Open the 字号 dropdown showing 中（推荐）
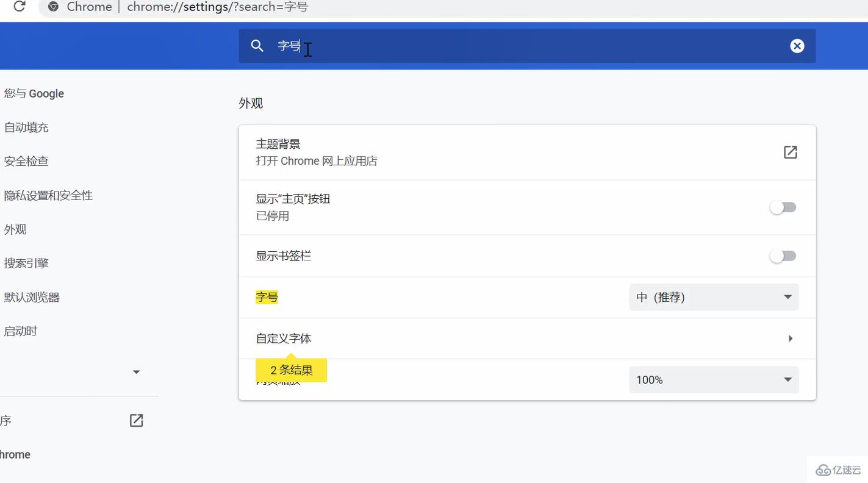This screenshot has height=483, width=868. click(714, 297)
